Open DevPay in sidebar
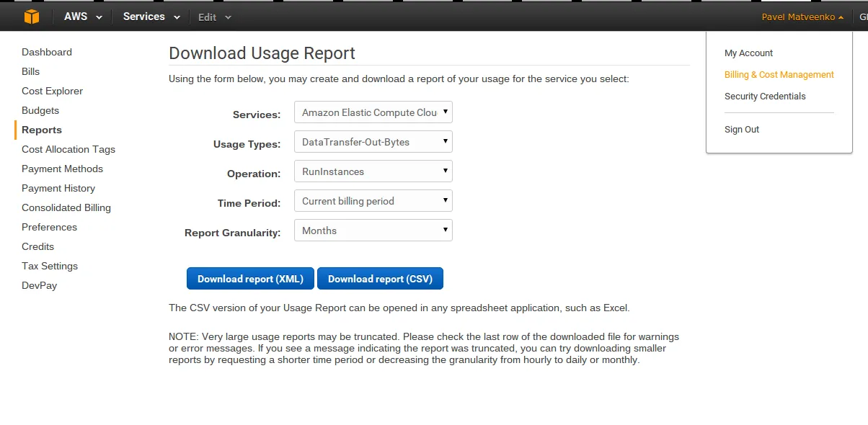The height and width of the screenshot is (425, 868). (39, 285)
